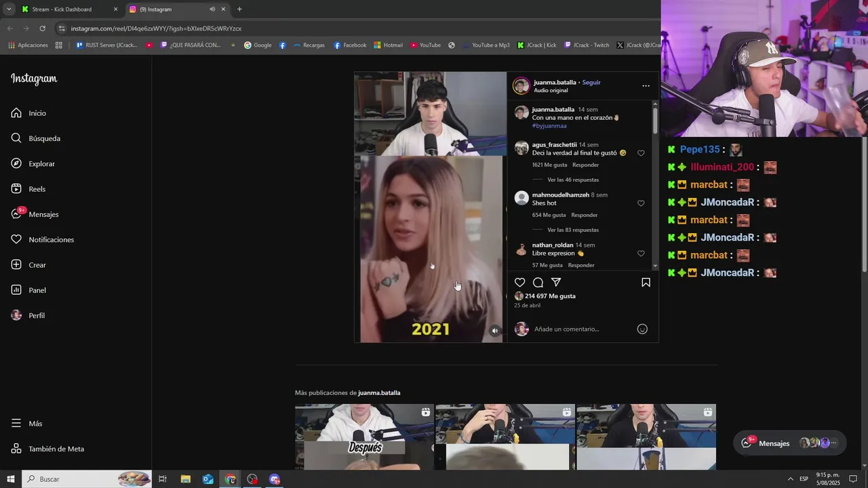Open También de Meta
This screenshot has width=868, height=488.
coord(47,449)
